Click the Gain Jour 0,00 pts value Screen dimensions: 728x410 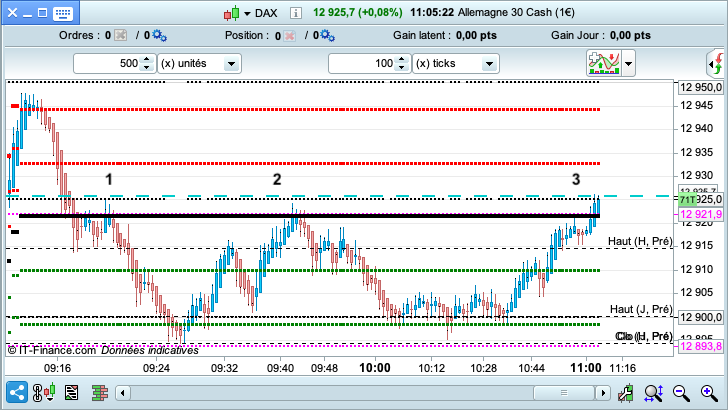(630, 35)
